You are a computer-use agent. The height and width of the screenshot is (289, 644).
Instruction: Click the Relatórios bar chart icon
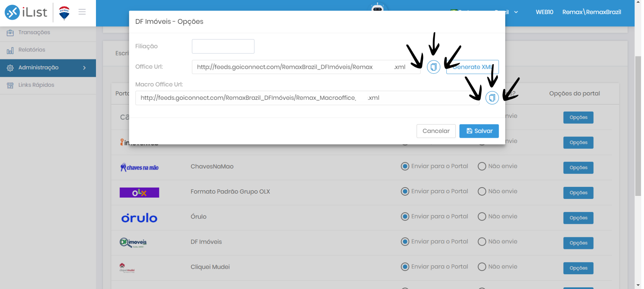pos(10,50)
